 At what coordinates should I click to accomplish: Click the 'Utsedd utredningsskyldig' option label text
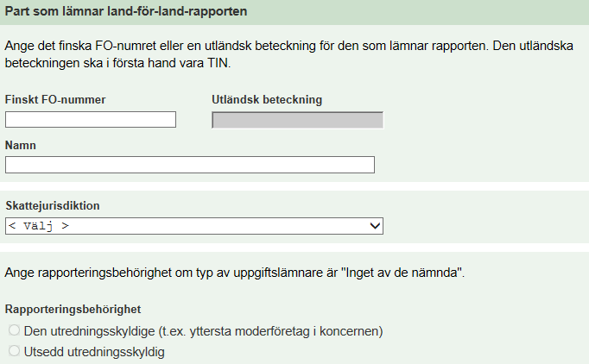click(x=94, y=351)
